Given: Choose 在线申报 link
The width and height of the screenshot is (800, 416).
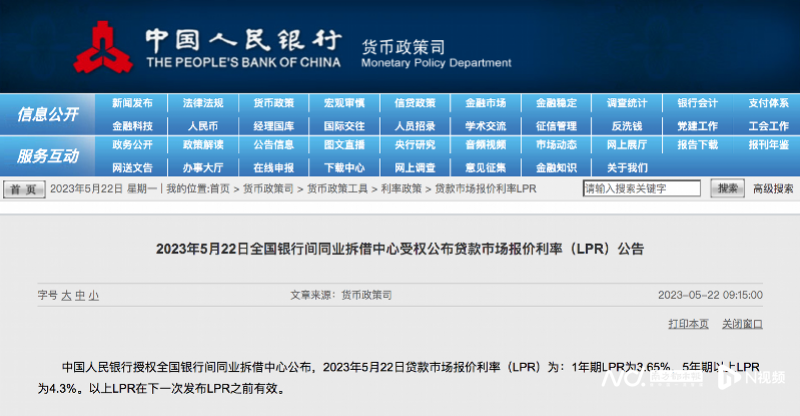Looking at the screenshot, I should [273, 167].
